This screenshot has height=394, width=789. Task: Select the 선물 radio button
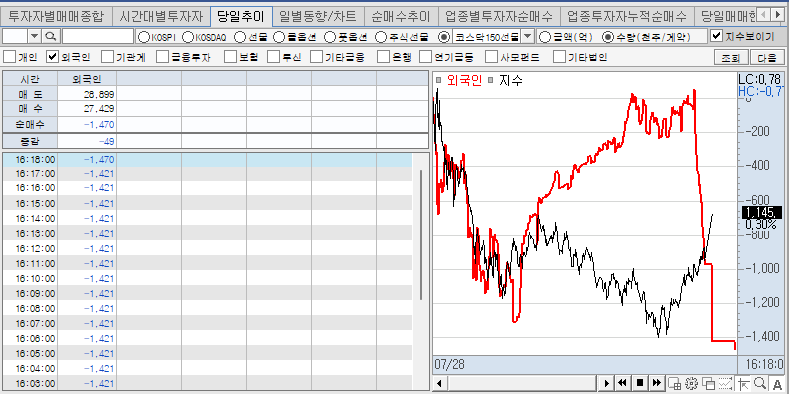pos(240,37)
